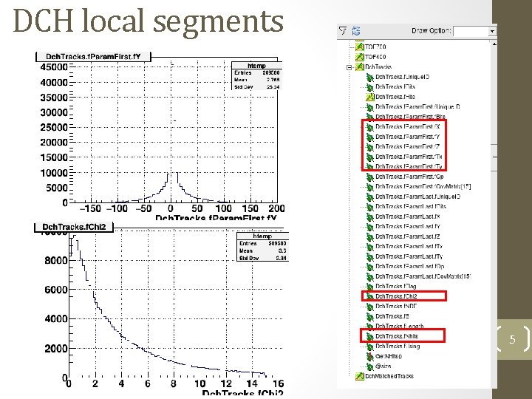Click leaf icon of DchTracks.fNhits
This screenshot has width=532, height=399.
tap(370, 337)
